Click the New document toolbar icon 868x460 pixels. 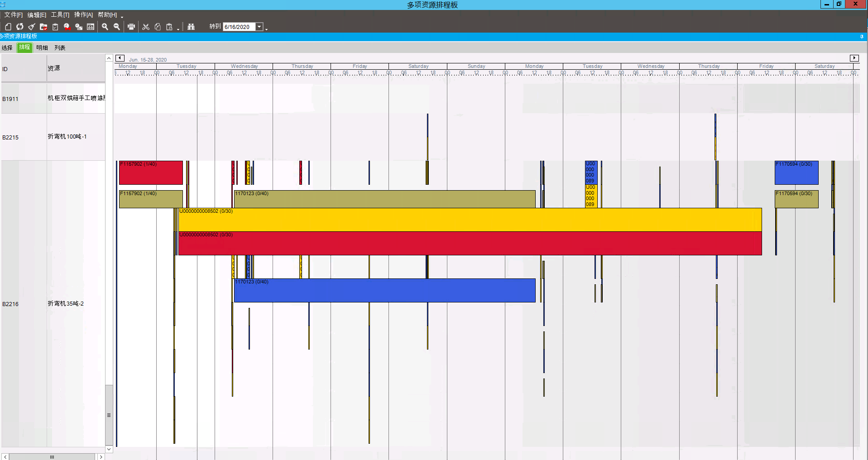[x=8, y=27]
